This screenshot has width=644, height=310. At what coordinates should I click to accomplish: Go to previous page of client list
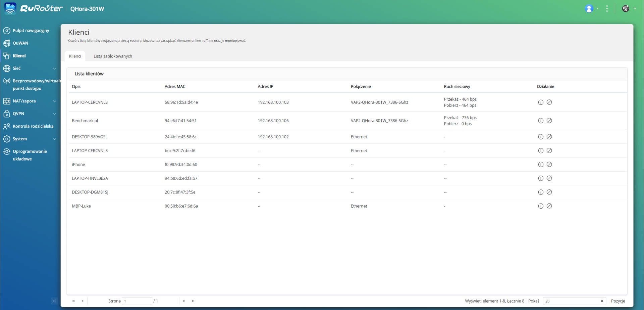point(83,301)
